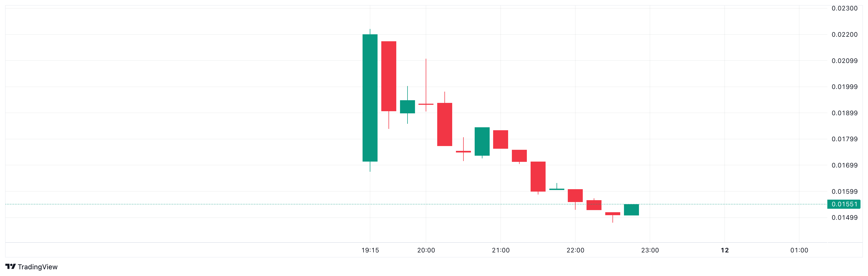Image resolution: width=868 pixels, height=276 pixels.
Task: Click the TradingView logo icon
Action: (10, 267)
